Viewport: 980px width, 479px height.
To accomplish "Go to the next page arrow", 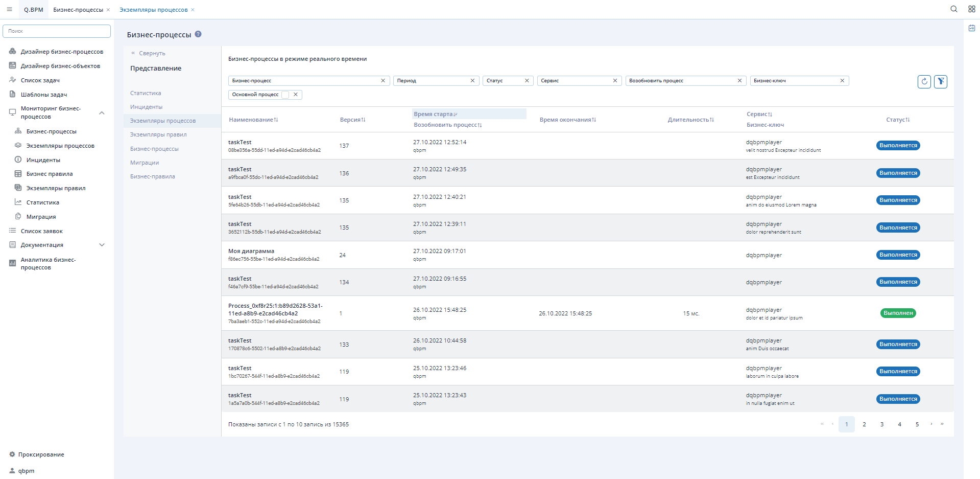I will tap(931, 424).
